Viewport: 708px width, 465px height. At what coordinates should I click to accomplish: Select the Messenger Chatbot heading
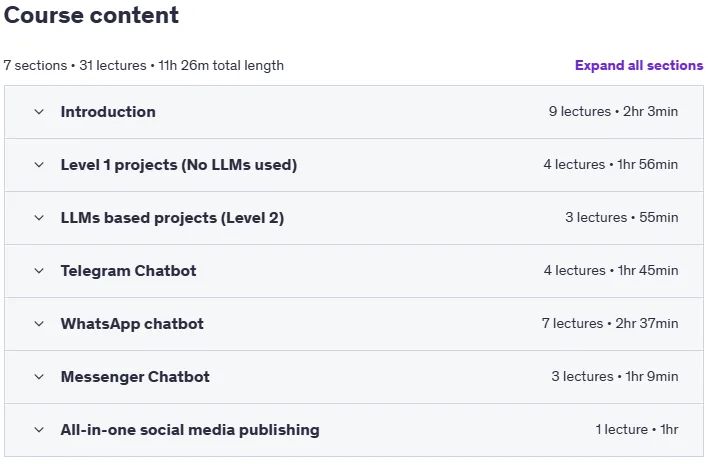coord(135,377)
